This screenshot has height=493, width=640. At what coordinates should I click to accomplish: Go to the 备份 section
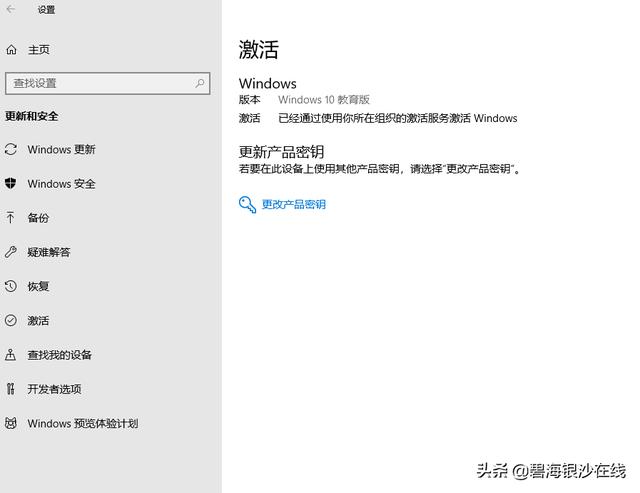(x=38, y=218)
